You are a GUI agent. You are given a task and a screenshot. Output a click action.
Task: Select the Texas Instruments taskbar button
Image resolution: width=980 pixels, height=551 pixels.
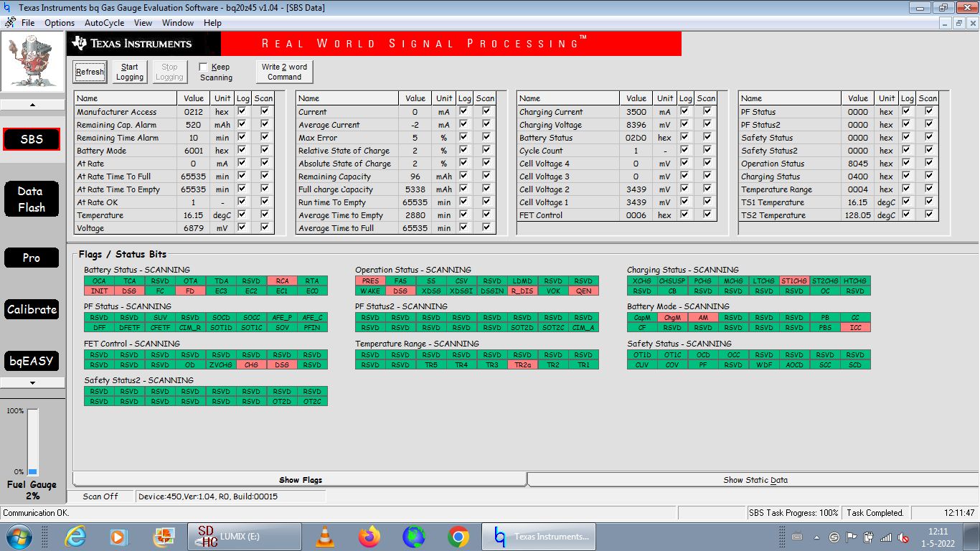539,537
